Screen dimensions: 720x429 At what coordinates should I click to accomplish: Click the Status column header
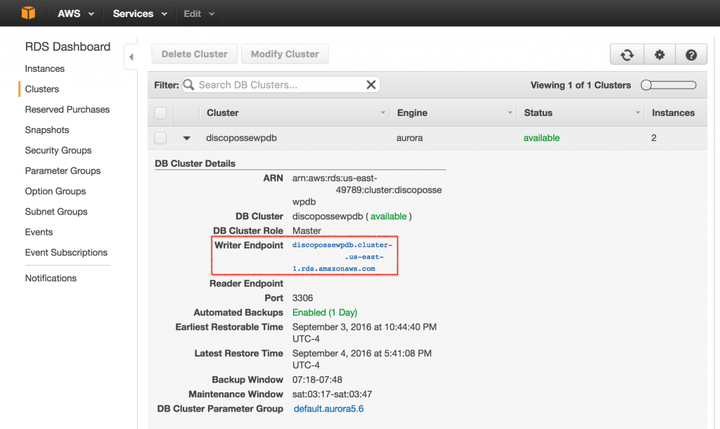pyautogui.click(x=538, y=113)
